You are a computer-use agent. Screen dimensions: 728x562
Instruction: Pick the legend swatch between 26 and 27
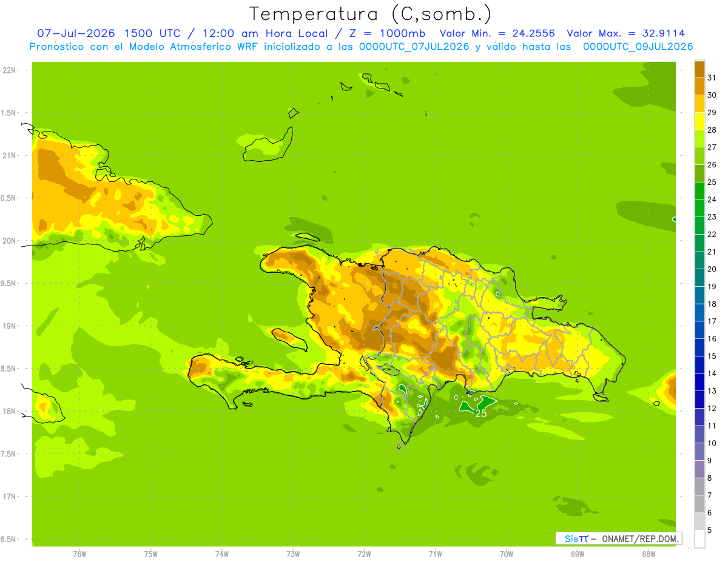click(699, 156)
